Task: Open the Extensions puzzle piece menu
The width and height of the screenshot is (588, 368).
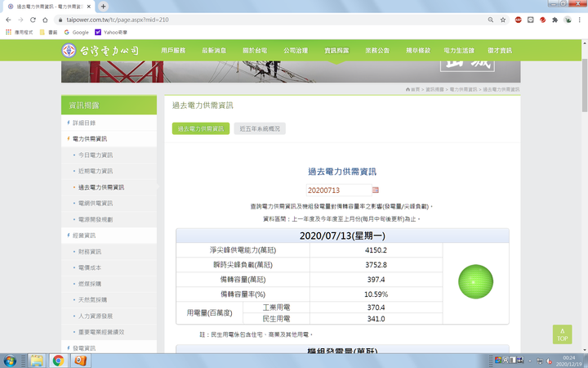Action: point(555,20)
